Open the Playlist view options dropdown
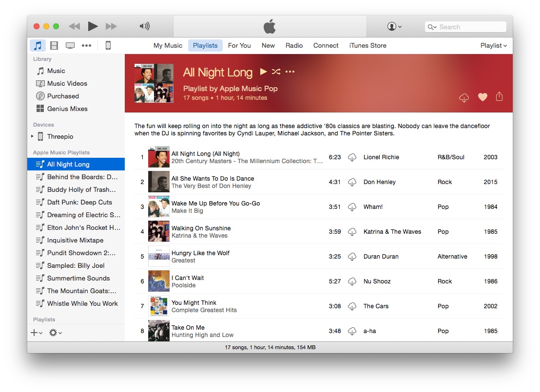Viewport: 540px width, 392px height. pyautogui.click(x=494, y=45)
